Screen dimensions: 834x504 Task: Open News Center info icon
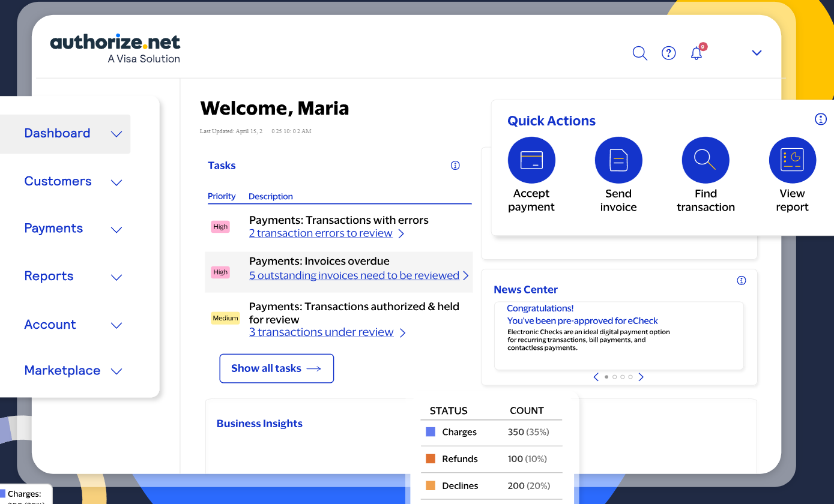742,280
